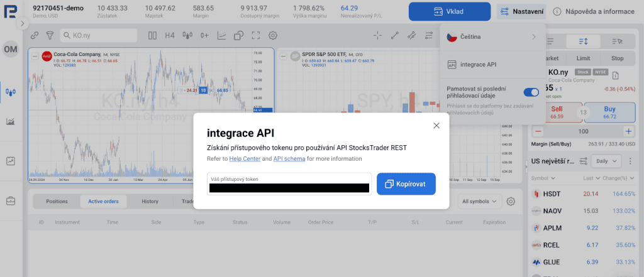Open the watchlist three-dot menu

630,161
